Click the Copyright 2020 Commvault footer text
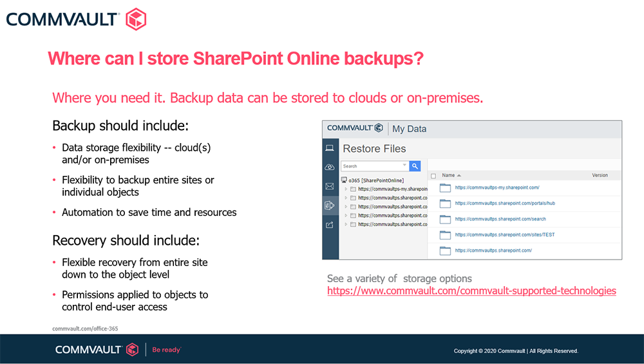 coord(516,351)
